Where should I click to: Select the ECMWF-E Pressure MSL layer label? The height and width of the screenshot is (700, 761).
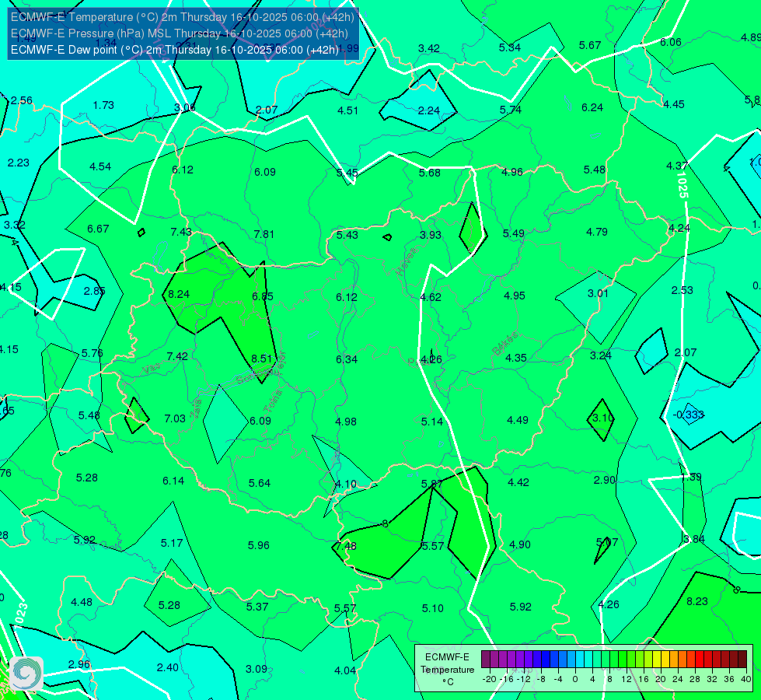pos(180,33)
